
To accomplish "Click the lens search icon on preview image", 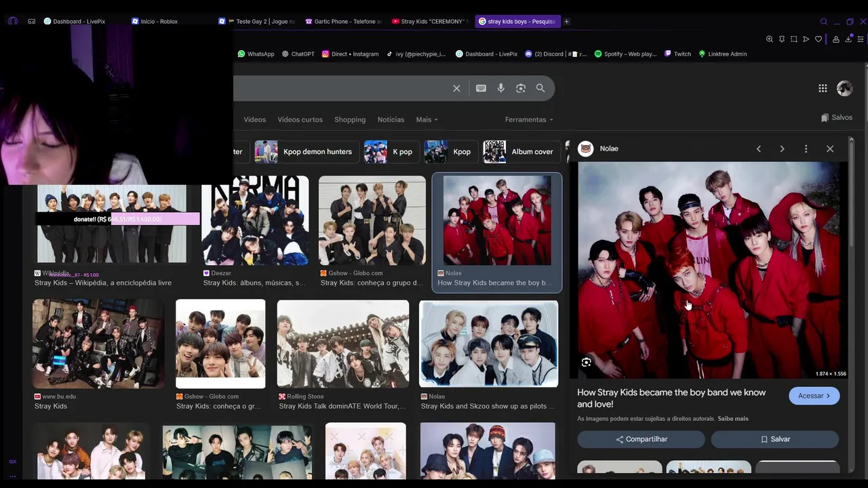I will (x=587, y=363).
